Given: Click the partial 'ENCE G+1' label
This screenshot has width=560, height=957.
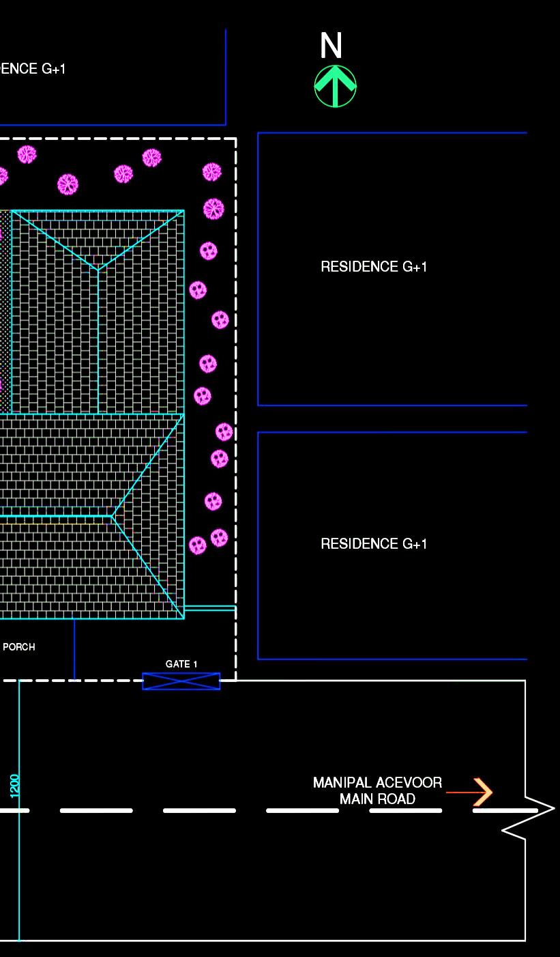Looking at the screenshot, I should [x=33, y=69].
